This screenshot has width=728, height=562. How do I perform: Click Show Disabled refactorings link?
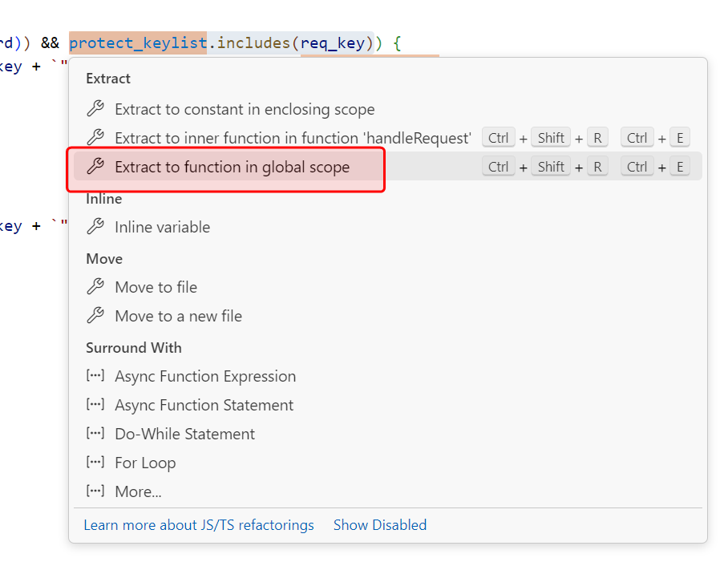pos(380,525)
